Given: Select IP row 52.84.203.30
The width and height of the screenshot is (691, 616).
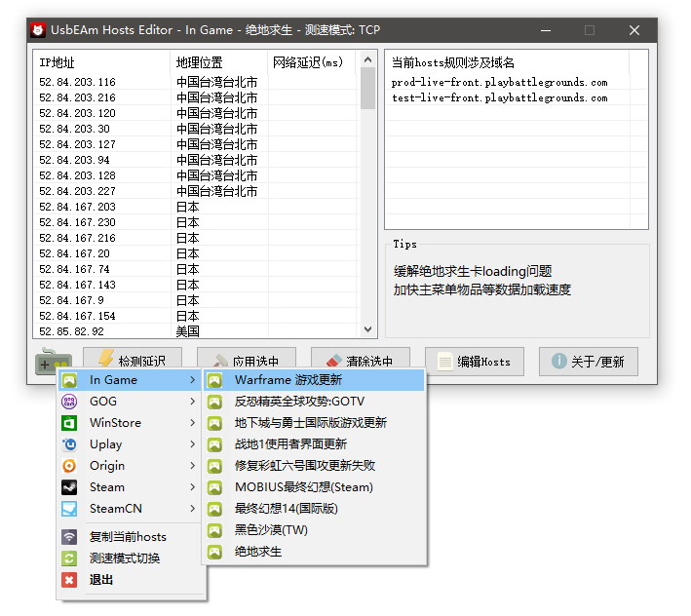Looking at the screenshot, I should click(197, 129).
